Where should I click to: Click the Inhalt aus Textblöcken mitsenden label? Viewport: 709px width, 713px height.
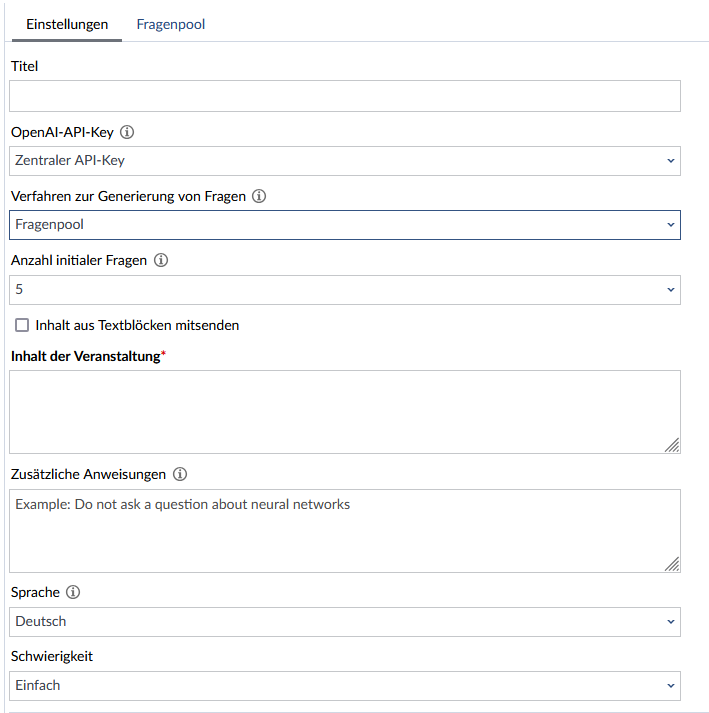click(137, 326)
